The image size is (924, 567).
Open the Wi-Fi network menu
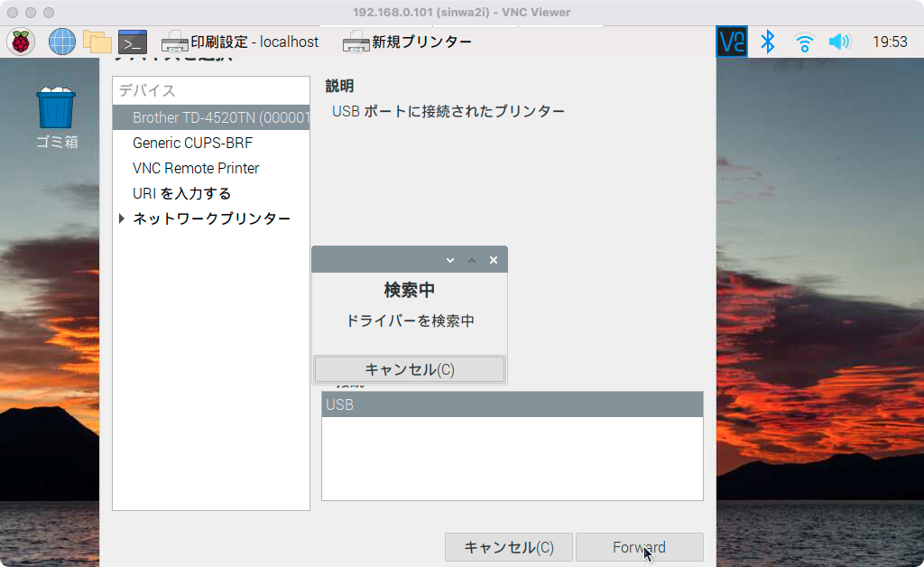pyautogui.click(x=804, y=42)
